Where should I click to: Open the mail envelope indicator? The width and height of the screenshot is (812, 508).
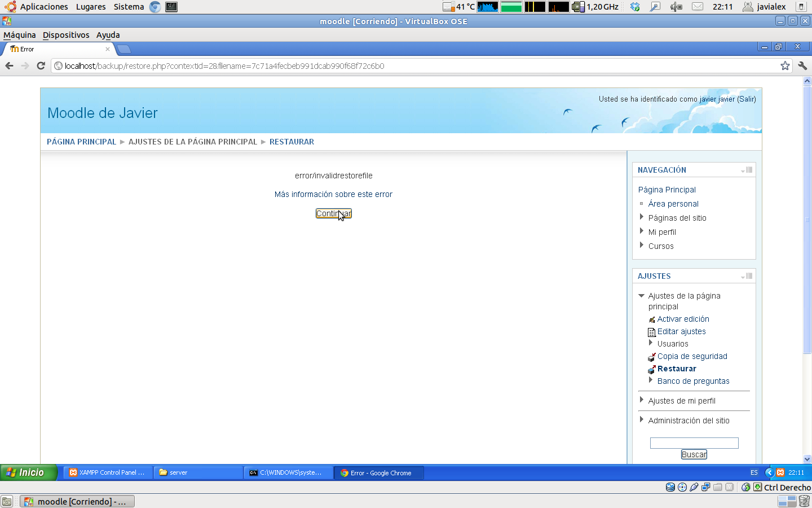[698, 7]
